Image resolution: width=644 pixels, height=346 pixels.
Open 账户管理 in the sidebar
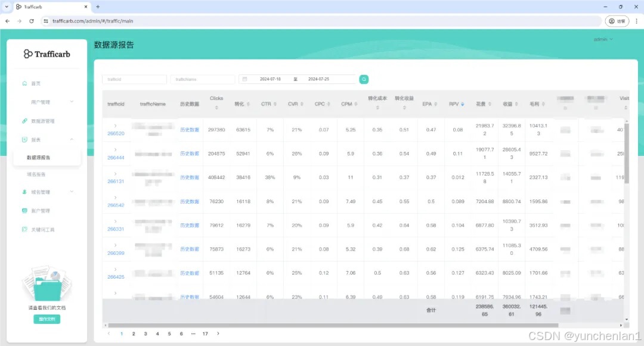click(x=41, y=211)
